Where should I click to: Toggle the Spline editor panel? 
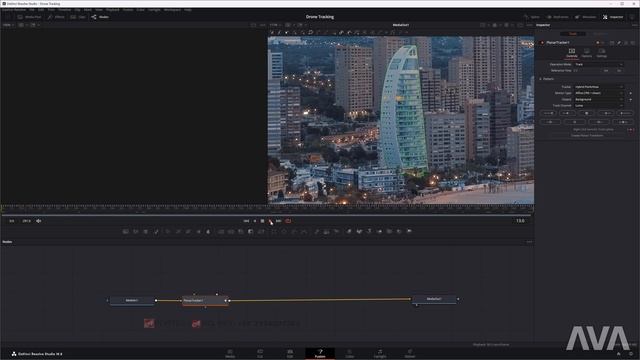[532, 17]
